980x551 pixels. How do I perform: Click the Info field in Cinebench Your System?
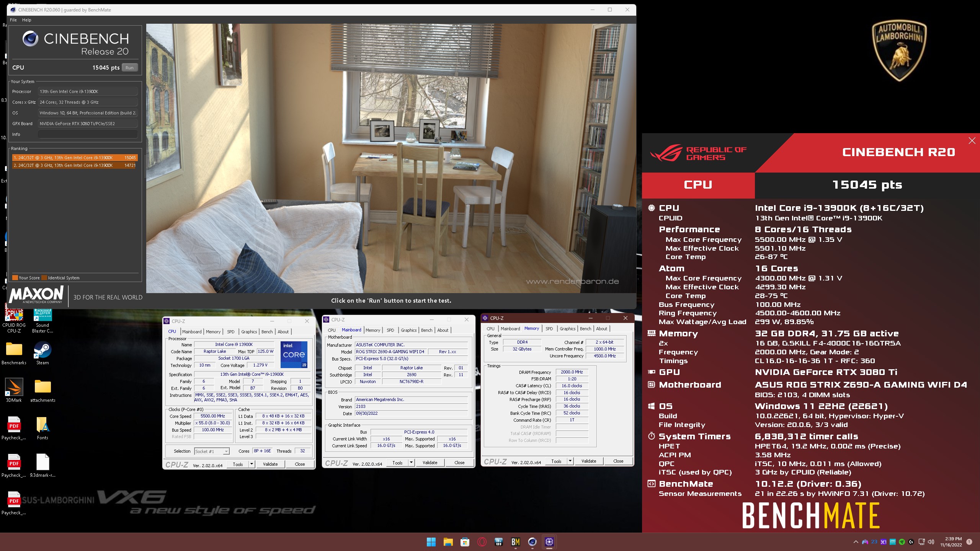[x=88, y=134]
